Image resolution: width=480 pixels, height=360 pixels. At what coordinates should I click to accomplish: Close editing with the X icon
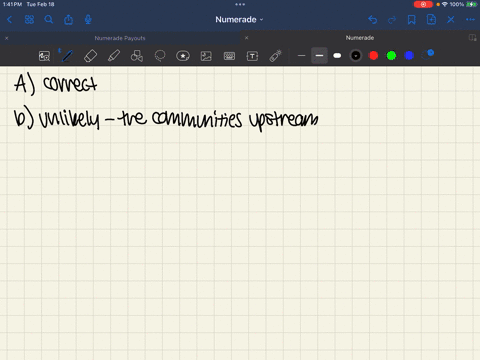click(x=451, y=20)
